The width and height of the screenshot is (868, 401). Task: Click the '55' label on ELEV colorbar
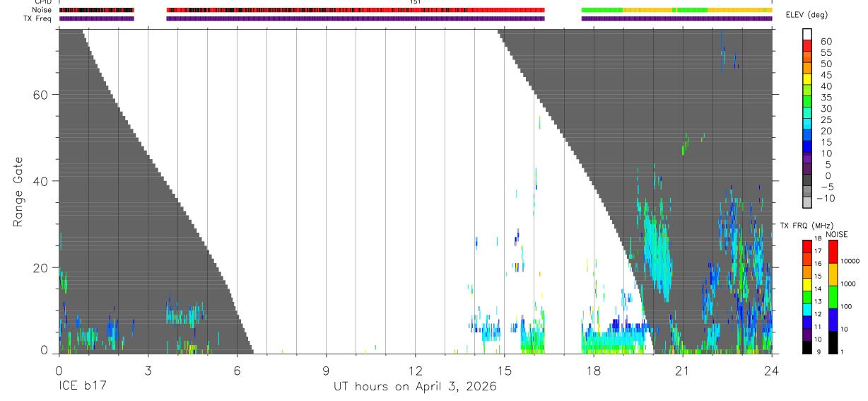tap(826, 52)
